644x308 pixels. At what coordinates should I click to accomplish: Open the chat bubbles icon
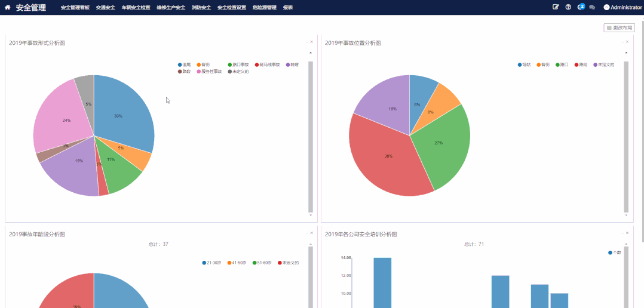tap(592, 7)
